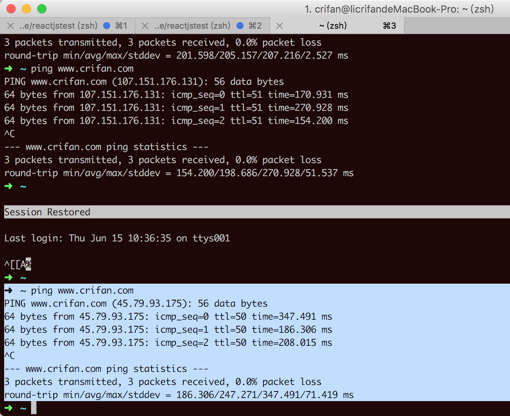This screenshot has height=416, width=510.
Task: Click PING line with IP 107.151.176.131
Action: coord(144,82)
